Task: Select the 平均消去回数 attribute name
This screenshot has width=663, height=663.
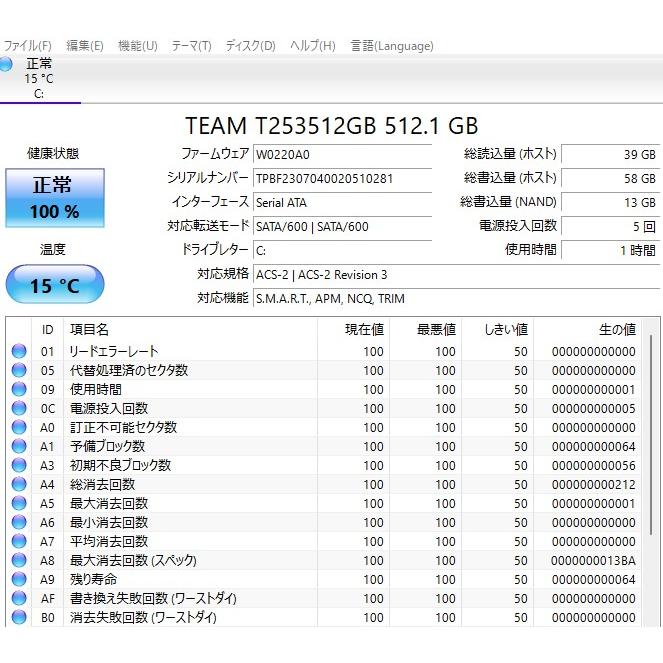Action: pyautogui.click(x=109, y=542)
